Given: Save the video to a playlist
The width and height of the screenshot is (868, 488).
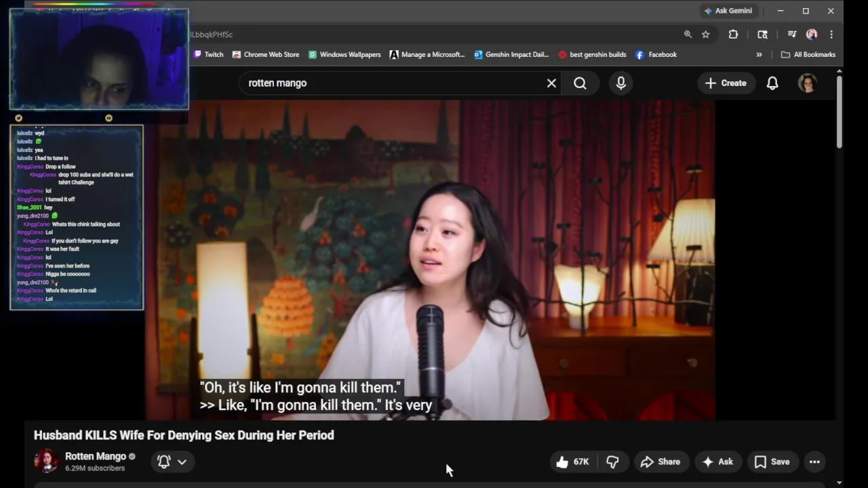Looking at the screenshot, I should [x=772, y=462].
